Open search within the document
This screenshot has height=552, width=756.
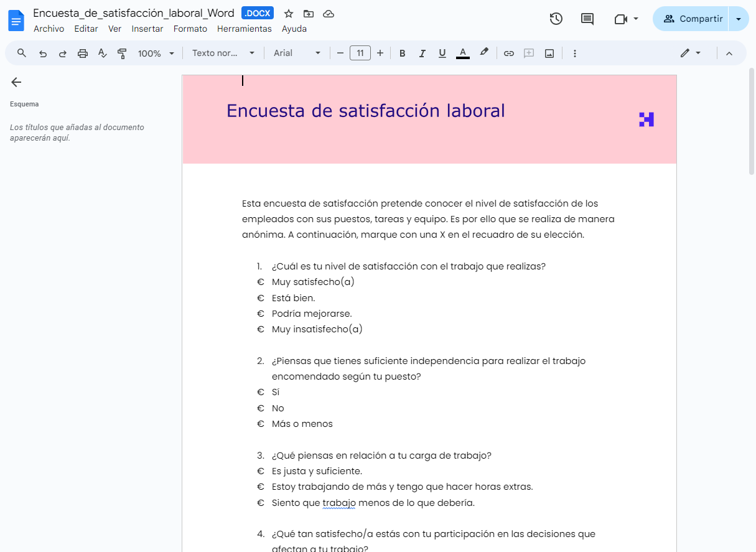click(x=21, y=53)
